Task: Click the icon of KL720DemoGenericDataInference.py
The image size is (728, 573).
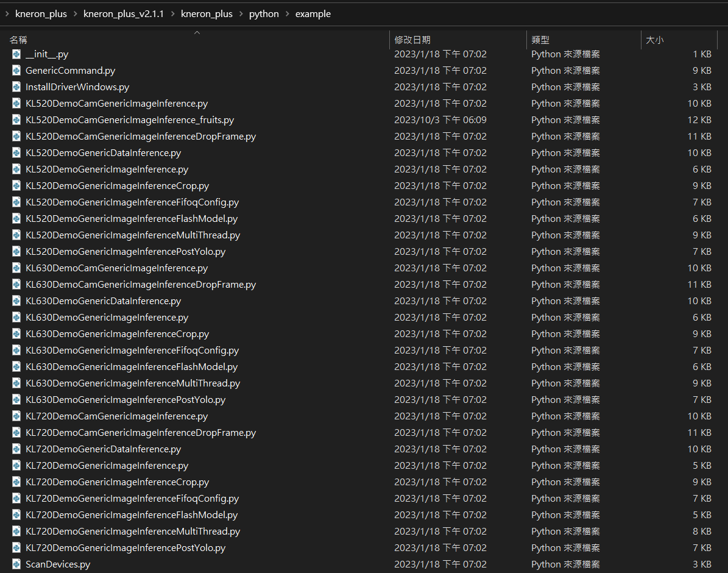Action: point(16,449)
